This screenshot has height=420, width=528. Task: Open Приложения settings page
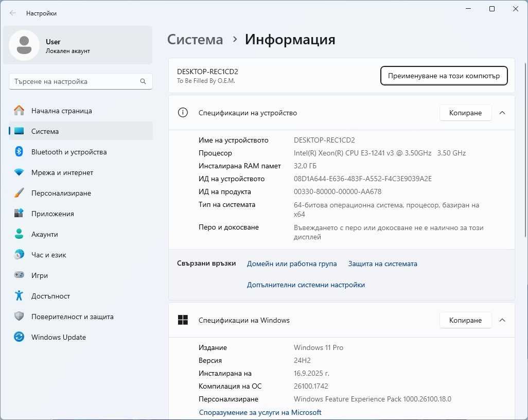point(81,214)
